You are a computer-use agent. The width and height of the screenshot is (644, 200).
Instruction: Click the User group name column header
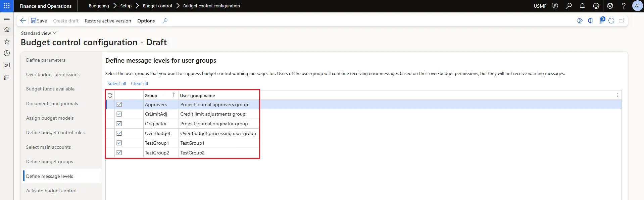(197, 95)
